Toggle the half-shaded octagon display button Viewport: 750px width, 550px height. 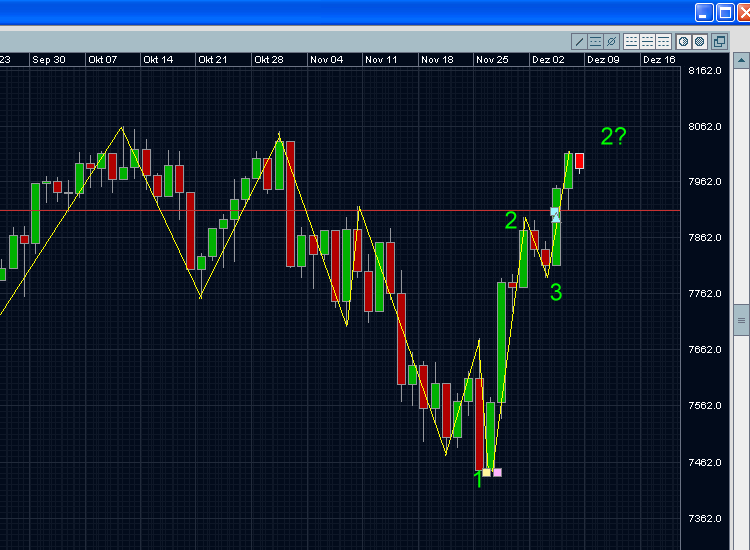pos(684,42)
